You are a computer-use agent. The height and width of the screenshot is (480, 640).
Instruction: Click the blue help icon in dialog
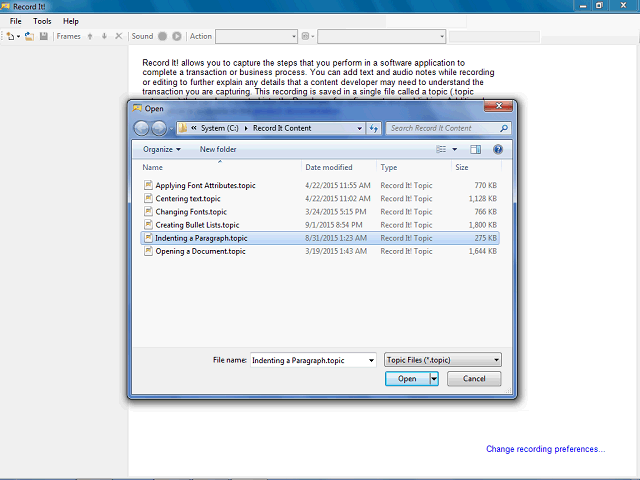pos(498,149)
